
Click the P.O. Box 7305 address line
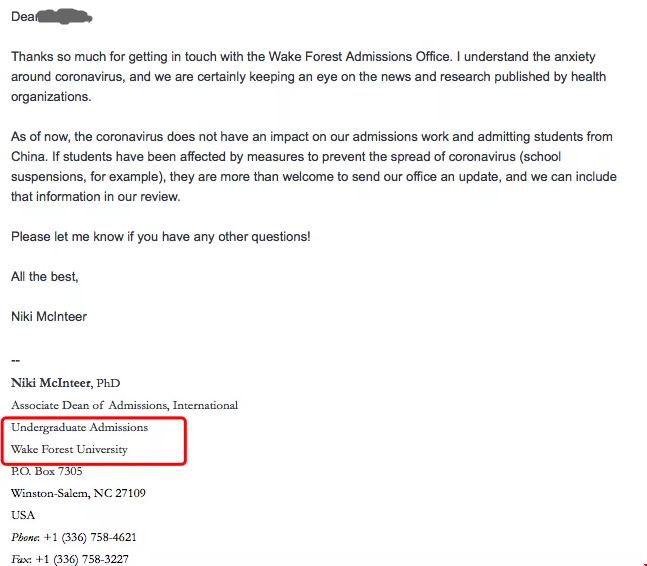click(47, 471)
